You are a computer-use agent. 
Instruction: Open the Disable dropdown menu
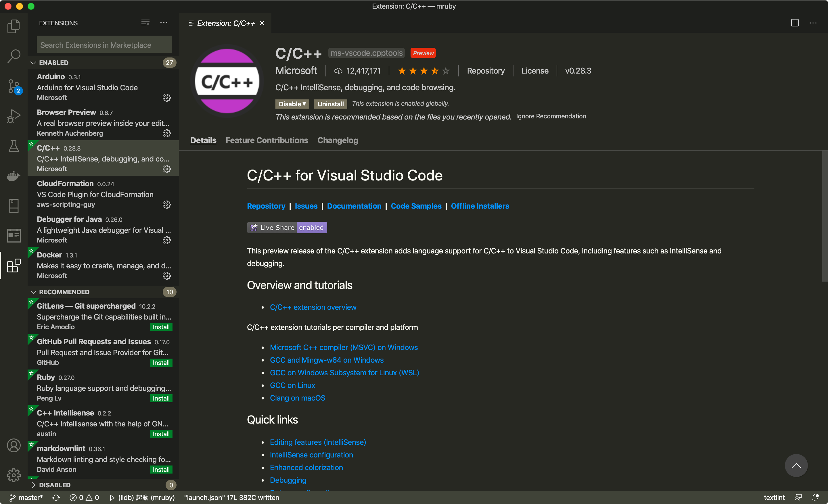point(292,104)
